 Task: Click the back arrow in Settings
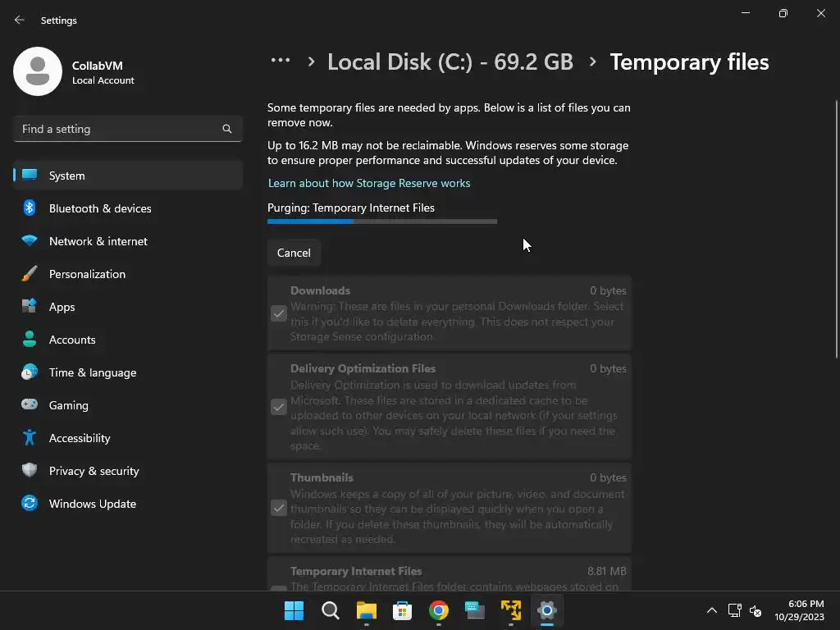(x=20, y=20)
